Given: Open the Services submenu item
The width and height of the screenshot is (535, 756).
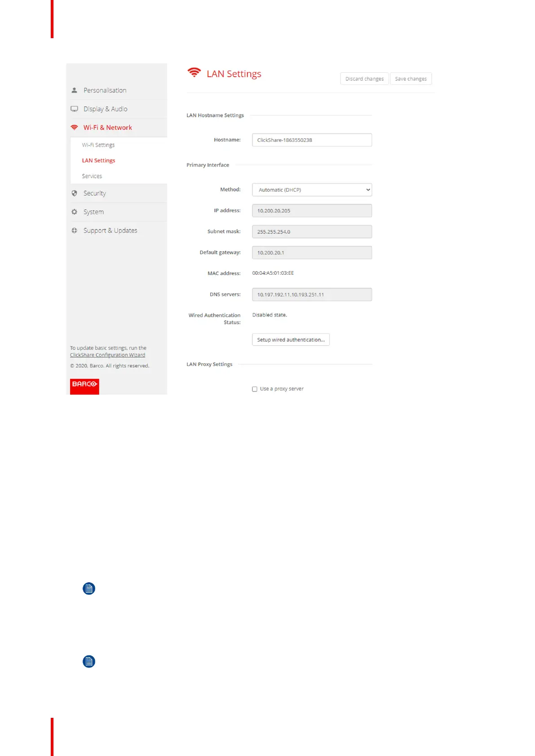Looking at the screenshot, I should tap(92, 176).
